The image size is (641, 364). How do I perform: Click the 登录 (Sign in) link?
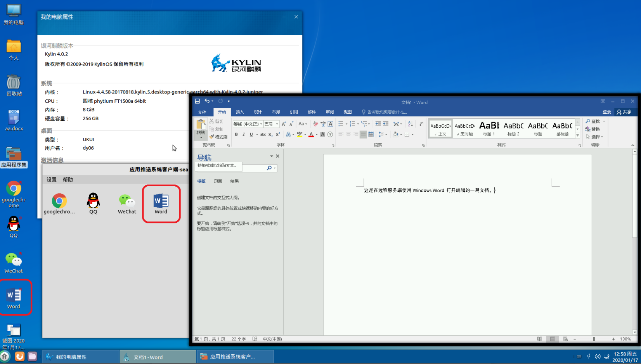tap(607, 112)
